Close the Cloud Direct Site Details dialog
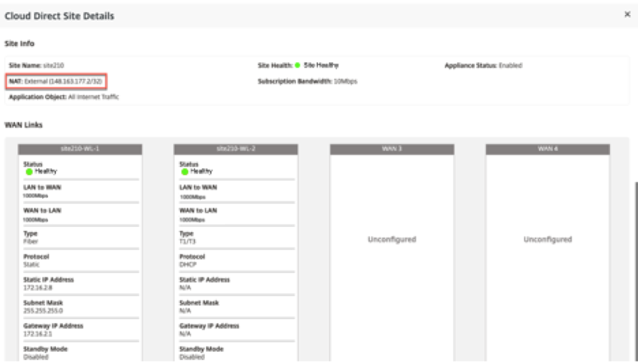 [x=627, y=14]
